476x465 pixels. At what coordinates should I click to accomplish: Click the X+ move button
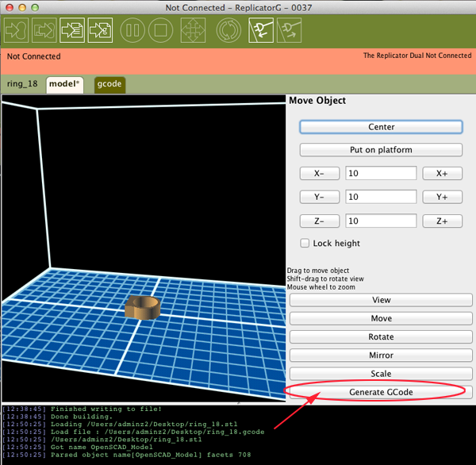pos(443,174)
